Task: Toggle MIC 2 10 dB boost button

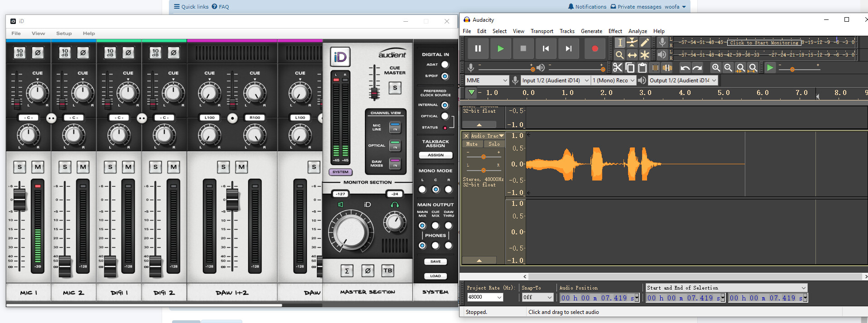Action: [65, 53]
